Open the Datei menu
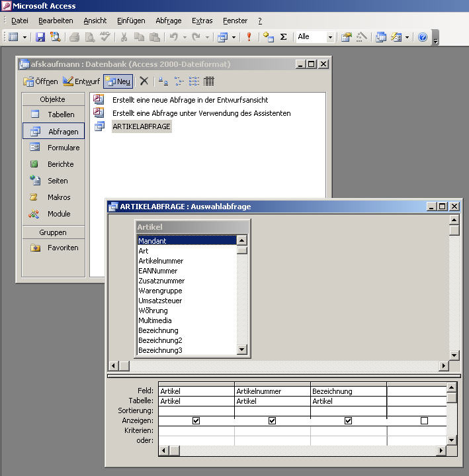Image resolution: width=469 pixels, height=476 pixels. click(20, 21)
